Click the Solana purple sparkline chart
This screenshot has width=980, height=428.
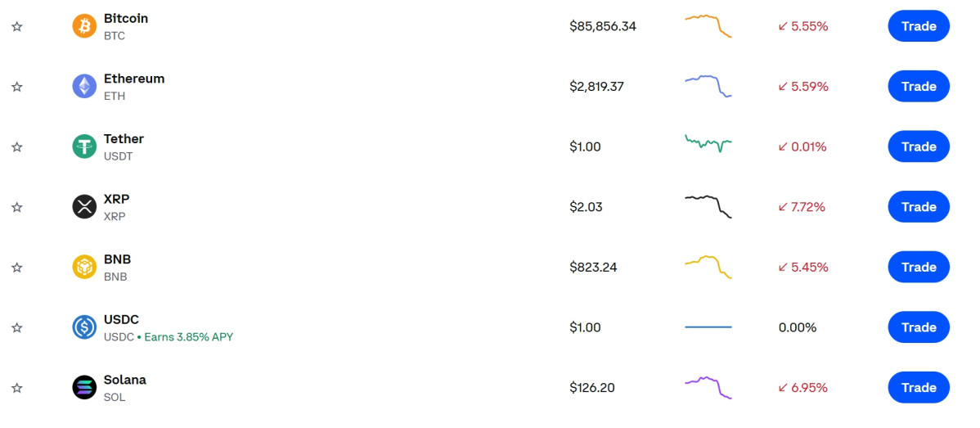pyautogui.click(x=708, y=387)
